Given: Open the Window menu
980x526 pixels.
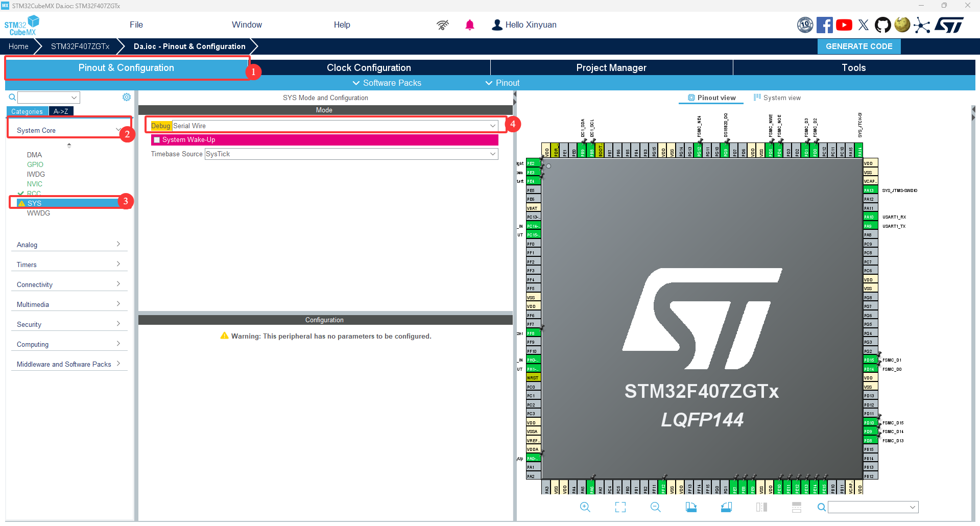Looking at the screenshot, I should pos(247,25).
